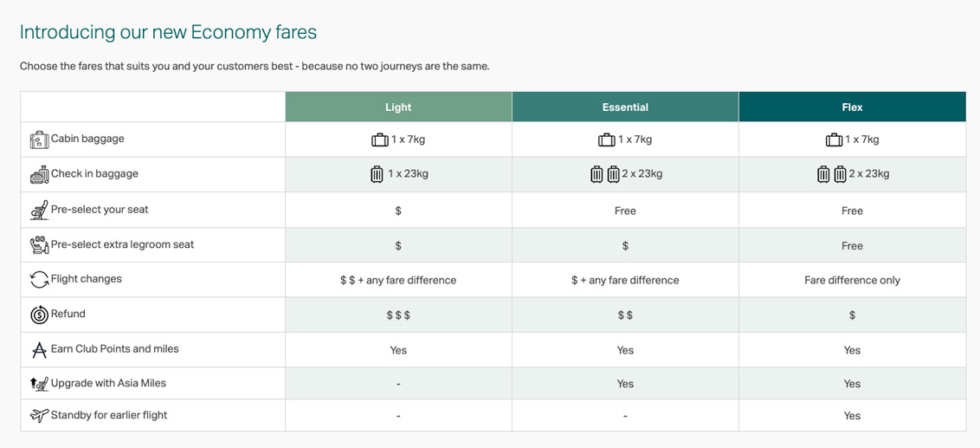Click the extra legroom seat icon
The width and height of the screenshot is (980, 448).
click(39, 245)
